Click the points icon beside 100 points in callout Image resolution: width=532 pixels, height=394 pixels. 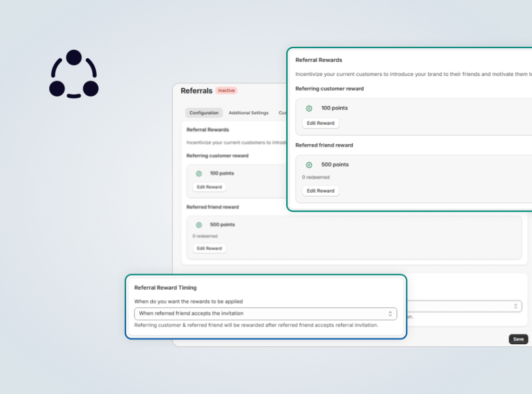[x=309, y=108]
